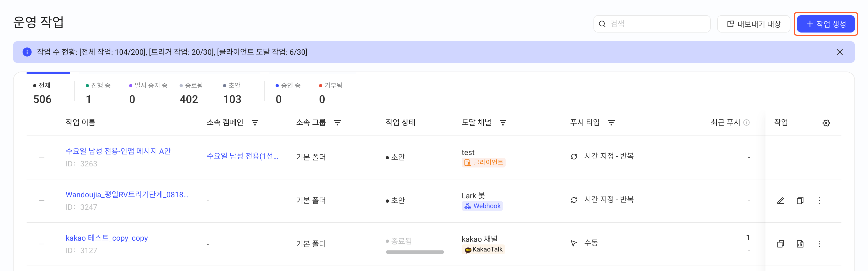Open task link 수요일 남성 전용-인앱 메시지 A안

click(x=118, y=151)
